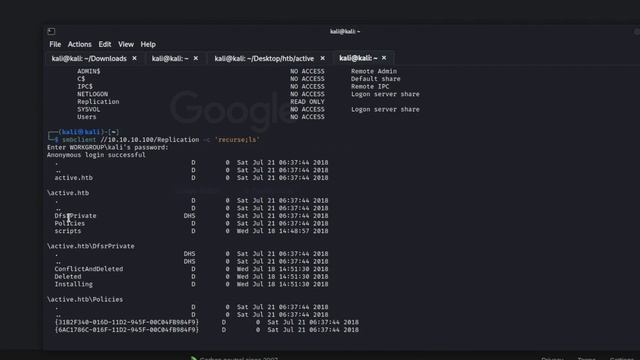This screenshot has width=640, height=360.
Task: Click the scripts directory entry
Action: [68, 231]
